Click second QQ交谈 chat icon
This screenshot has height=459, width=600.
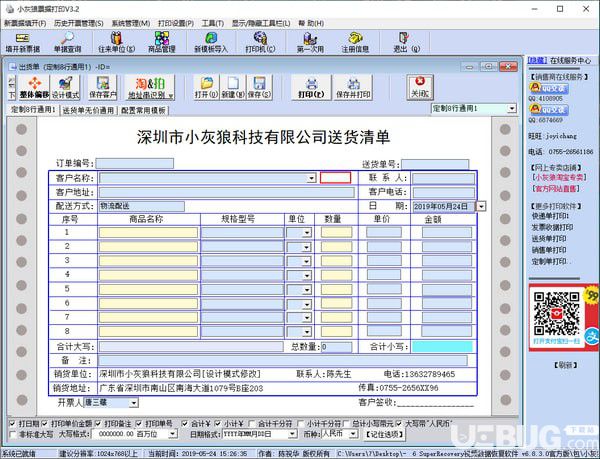(549, 110)
